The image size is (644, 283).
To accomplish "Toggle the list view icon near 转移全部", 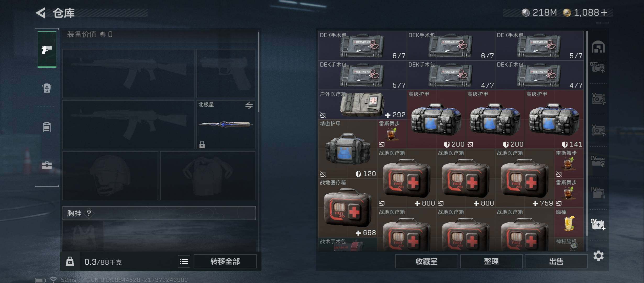I will 184,261.
